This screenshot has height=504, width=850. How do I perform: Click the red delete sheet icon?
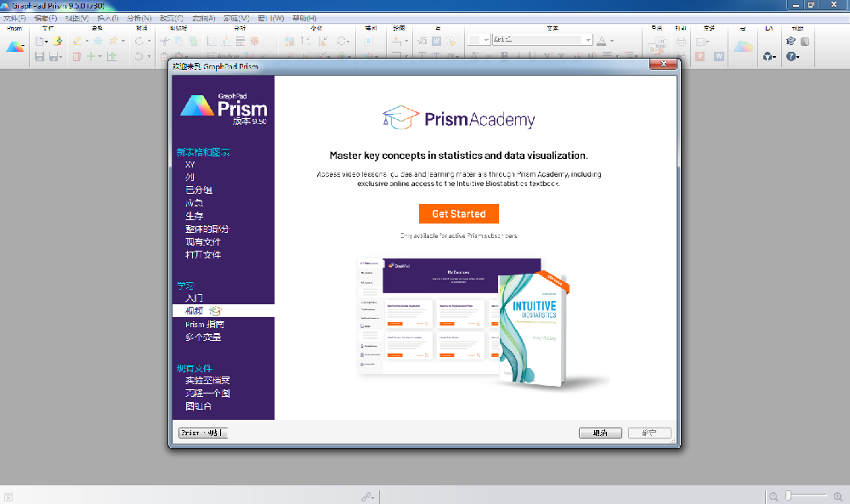(77, 56)
